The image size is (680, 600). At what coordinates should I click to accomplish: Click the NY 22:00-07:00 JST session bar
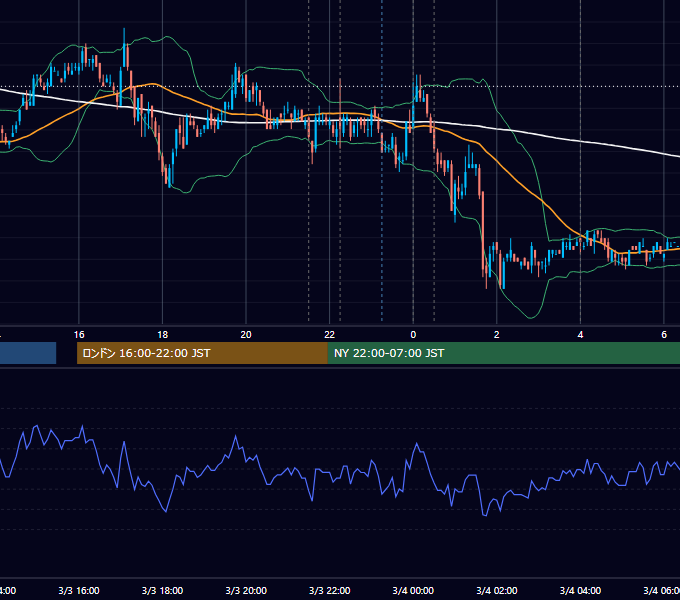[x=503, y=353]
